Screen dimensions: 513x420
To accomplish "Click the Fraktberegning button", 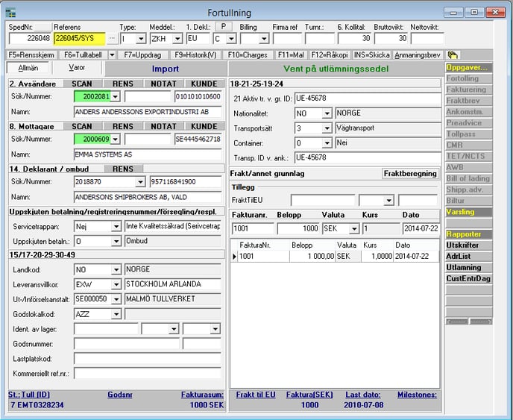I will (410, 174).
